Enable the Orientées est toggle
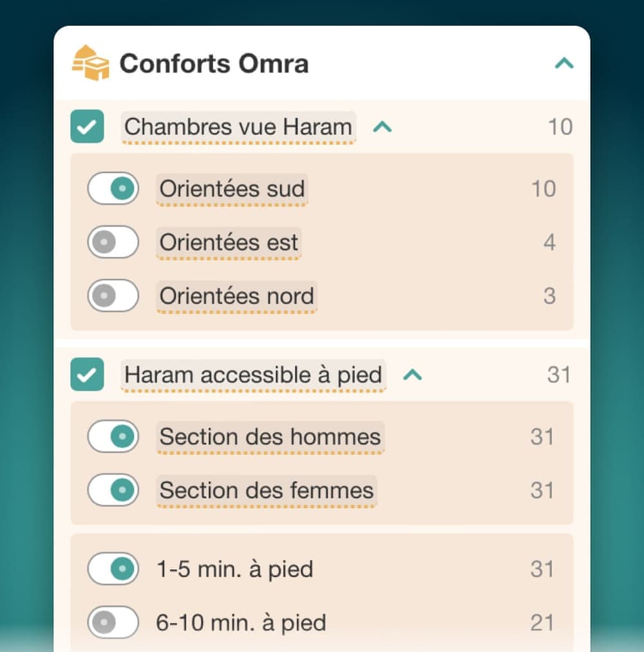This screenshot has height=652, width=644. click(x=113, y=242)
